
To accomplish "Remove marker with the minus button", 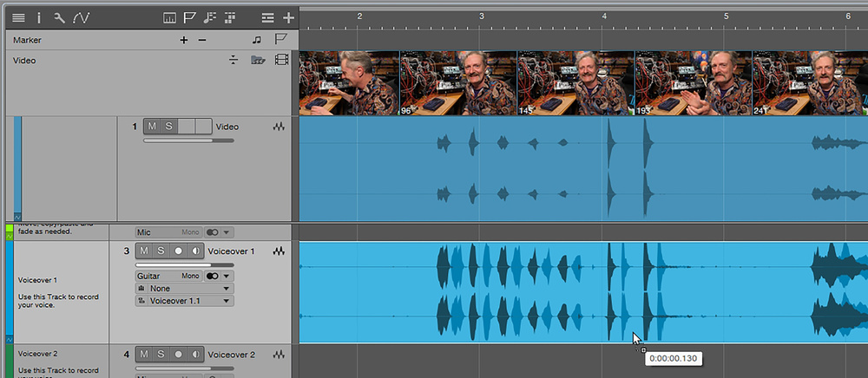I will click(202, 40).
